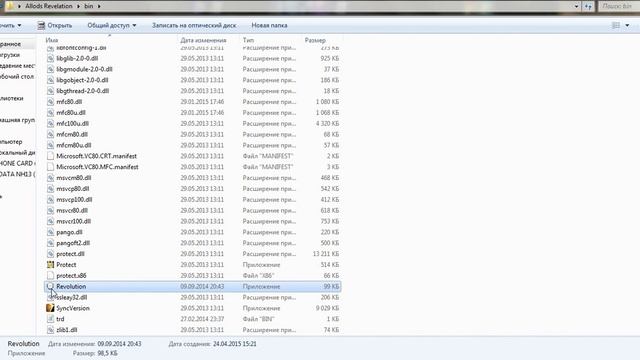Screen dimensions: 640x360
Task: Select the SyncVersion file name
Action: (x=73, y=308)
